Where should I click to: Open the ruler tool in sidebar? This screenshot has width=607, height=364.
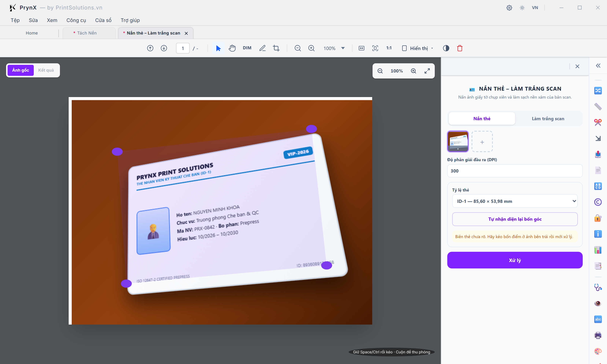598,107
